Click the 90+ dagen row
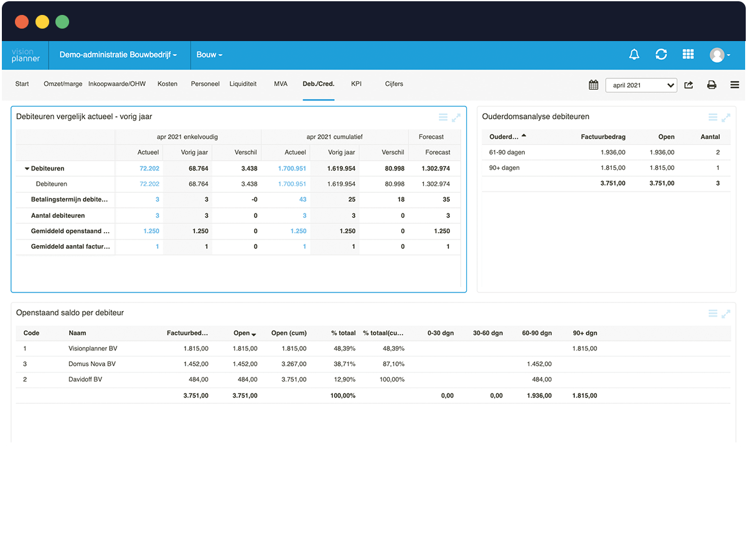This screenshot has height=560, width=747. click(x=606, y=168)
